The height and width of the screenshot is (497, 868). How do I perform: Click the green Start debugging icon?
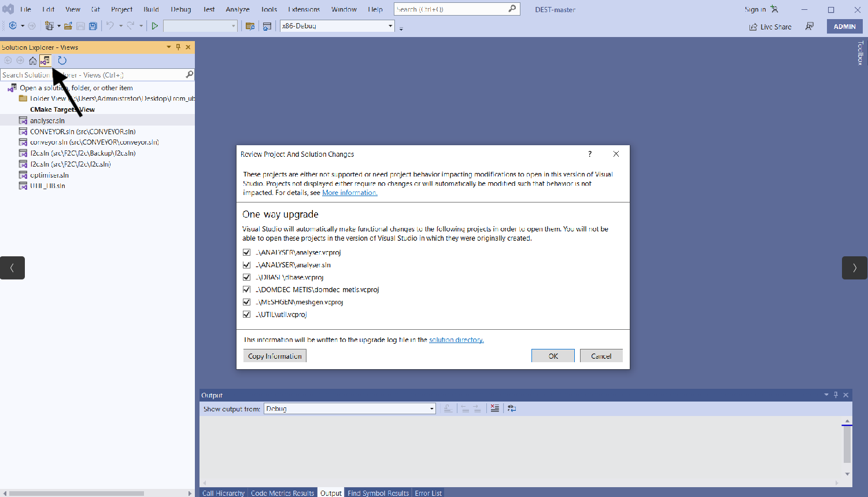[154, 26]
